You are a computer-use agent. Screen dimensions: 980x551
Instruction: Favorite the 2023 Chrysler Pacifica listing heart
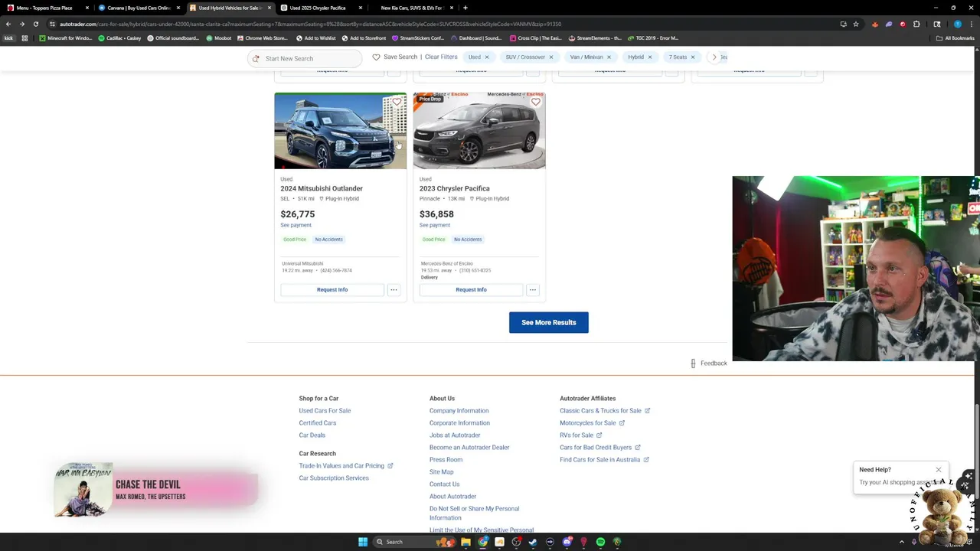click(535, 102)
